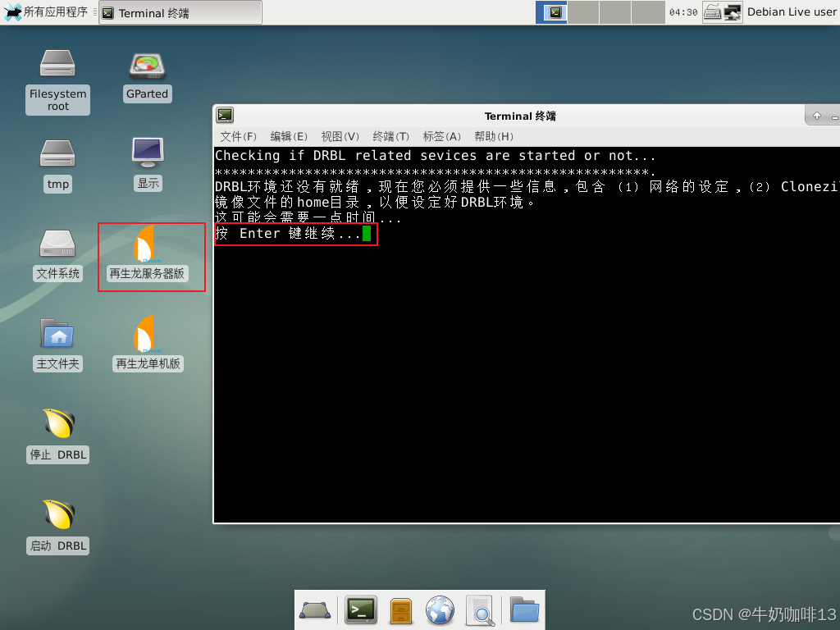Open the Debian Live user menu
The width and height of the screenshot is (840, 630).
[792, 11]
